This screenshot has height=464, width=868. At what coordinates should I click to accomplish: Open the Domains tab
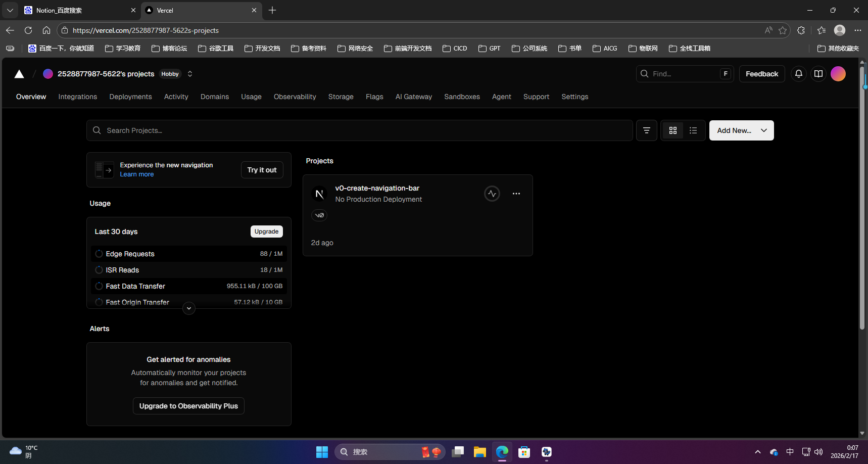[x=215, y=97]
